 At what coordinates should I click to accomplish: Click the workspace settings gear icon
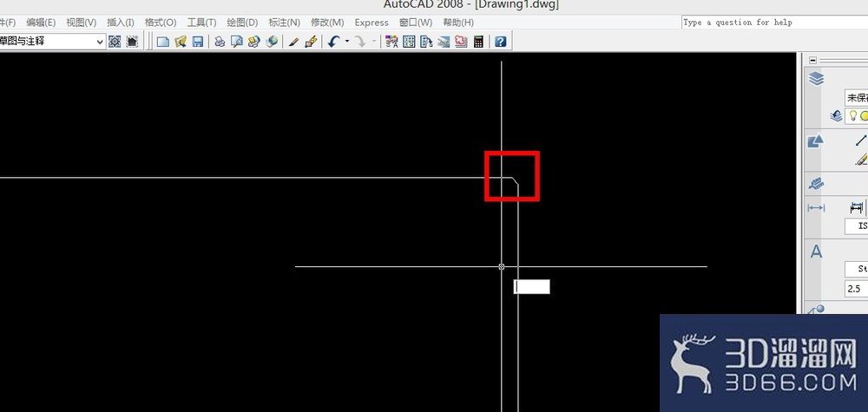click(x=115, y=42)
